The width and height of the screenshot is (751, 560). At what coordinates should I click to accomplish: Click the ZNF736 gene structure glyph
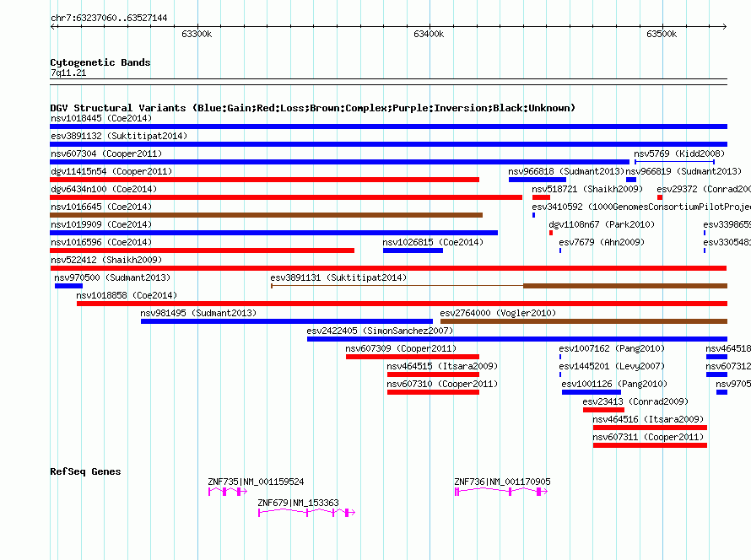(x=501, y=492)
